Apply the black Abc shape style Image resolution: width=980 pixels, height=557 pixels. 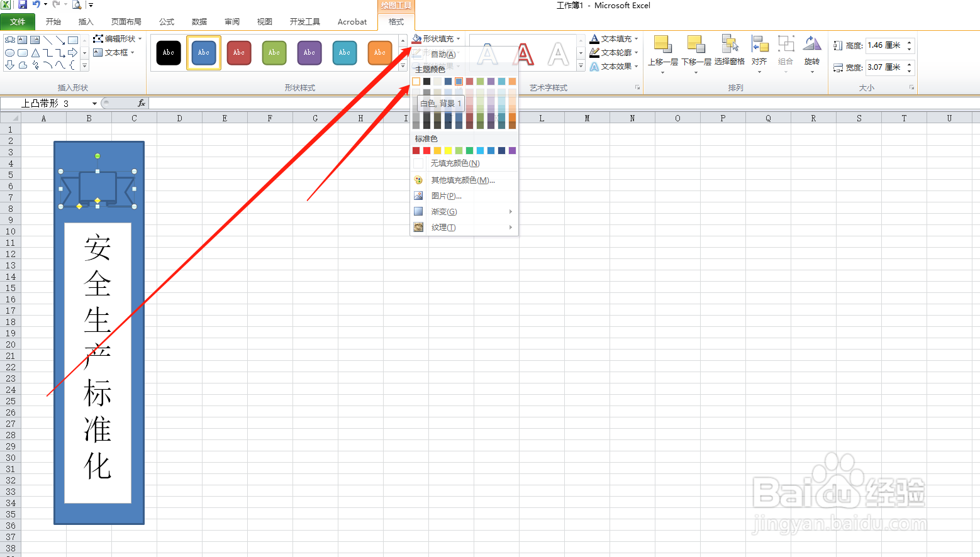(169, 53)
